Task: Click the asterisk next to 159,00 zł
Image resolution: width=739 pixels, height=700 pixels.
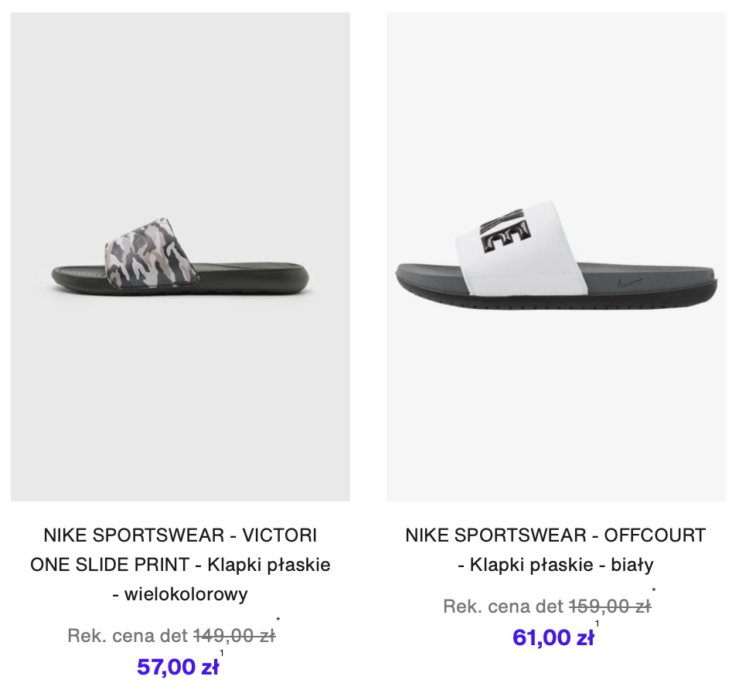Action: [x=654, y=590]
